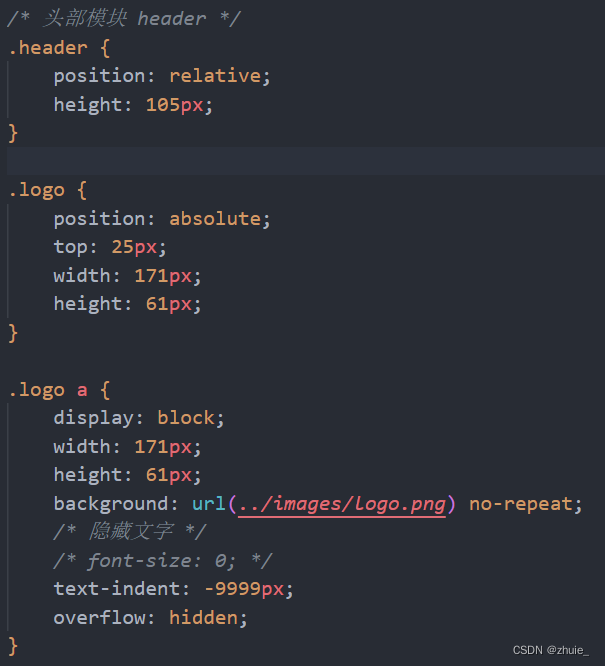Click the 'hidden' overflow value

203,618
